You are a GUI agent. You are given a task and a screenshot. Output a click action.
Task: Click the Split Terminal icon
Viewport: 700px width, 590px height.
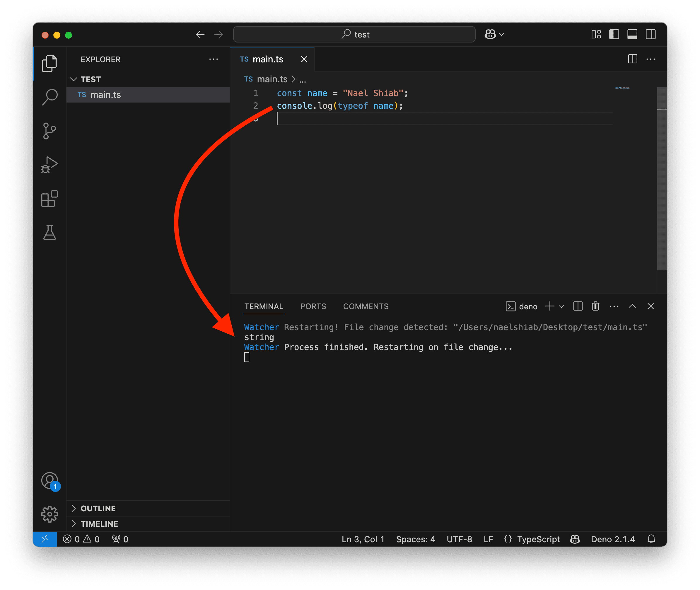(x=578, y=306)
